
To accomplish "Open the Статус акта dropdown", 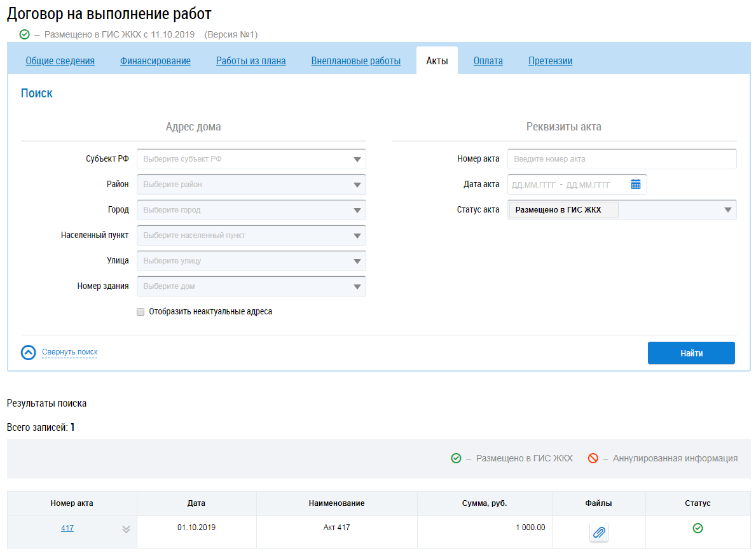I will click(x=621, y=210).
